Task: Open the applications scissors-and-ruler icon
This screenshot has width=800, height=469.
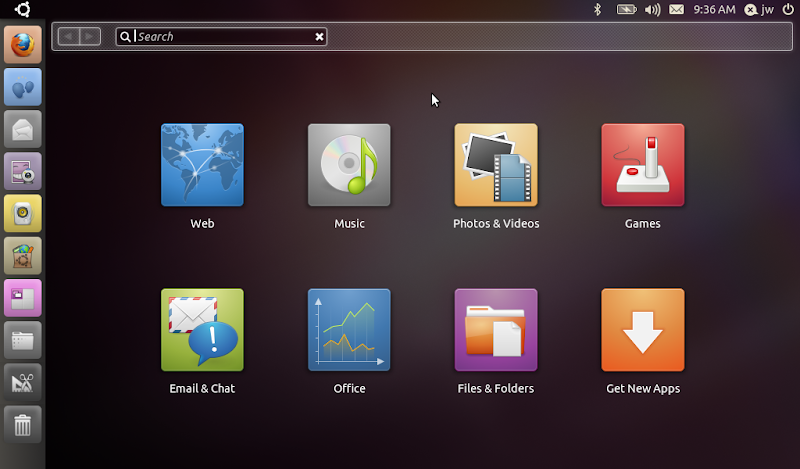Action: [23, 382]
